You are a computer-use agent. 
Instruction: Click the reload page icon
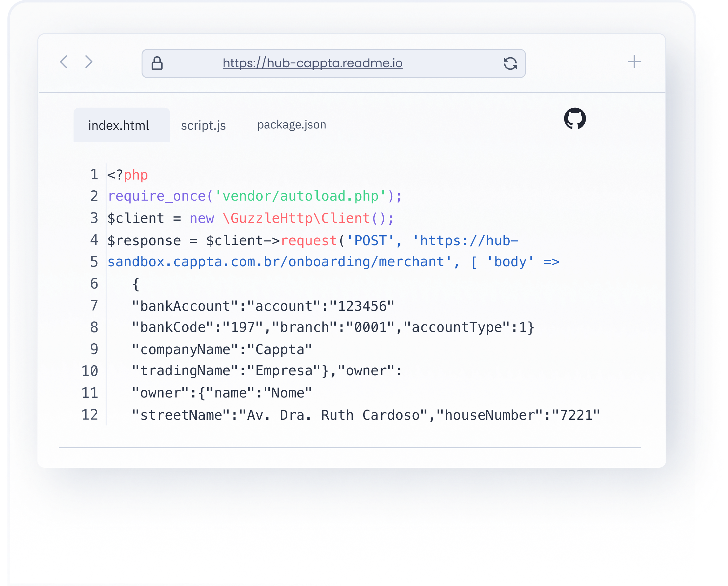510,63
